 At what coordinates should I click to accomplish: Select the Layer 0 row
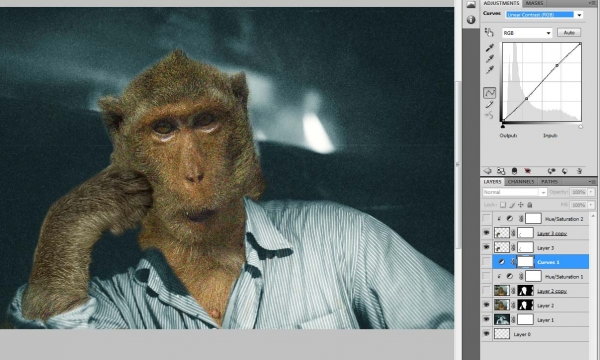click(x=535, y=334)
